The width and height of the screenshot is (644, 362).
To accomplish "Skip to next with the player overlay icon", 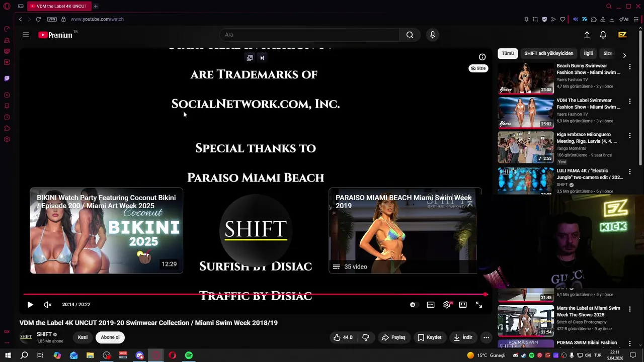I will [x=262, y=58].
